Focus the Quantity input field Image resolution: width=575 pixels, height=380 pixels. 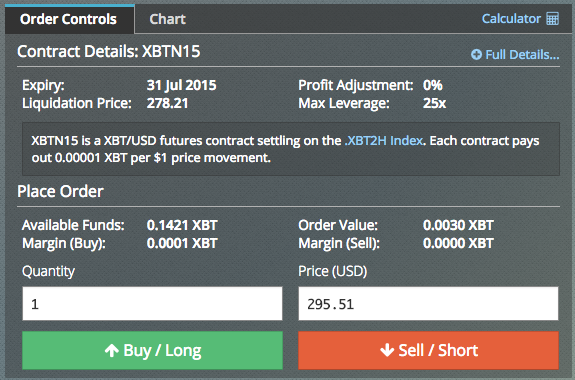tap(152, 304)
